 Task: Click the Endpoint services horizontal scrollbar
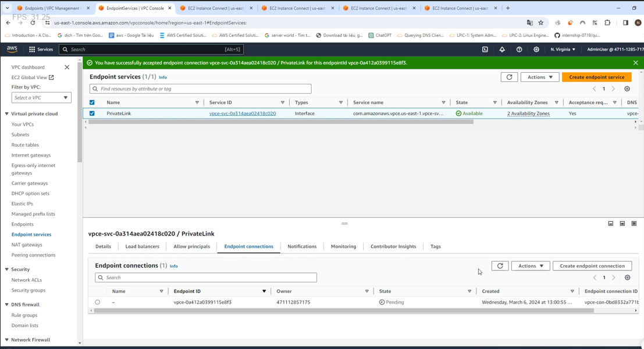(x=281, y=122)
